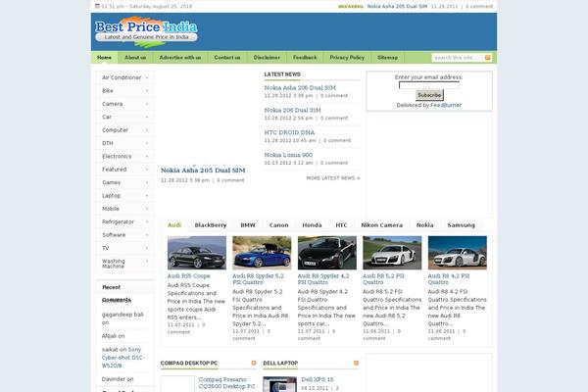The image size is (588, 392).
Task: Select the Recent sidebar tab
Action: (112, 287)
